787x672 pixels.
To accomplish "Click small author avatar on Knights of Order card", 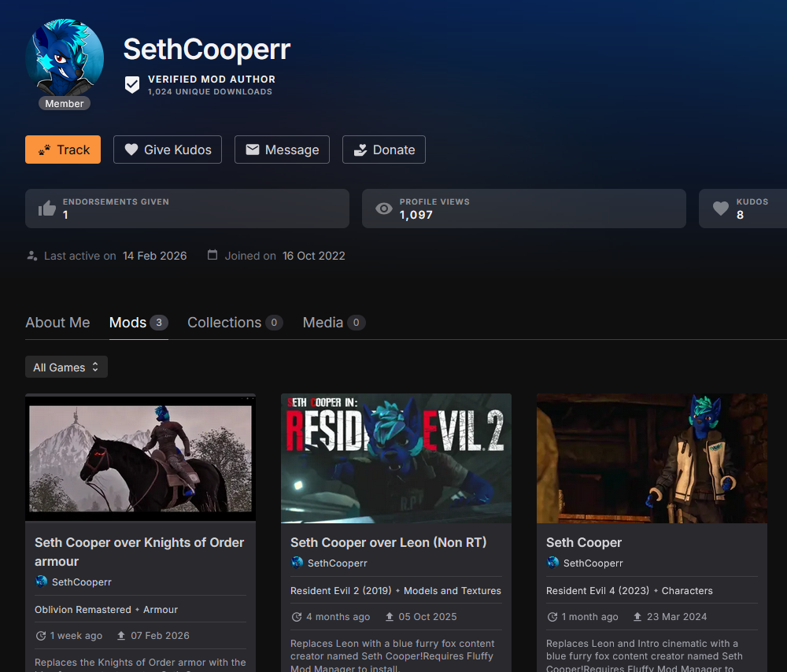I will 41,582.
